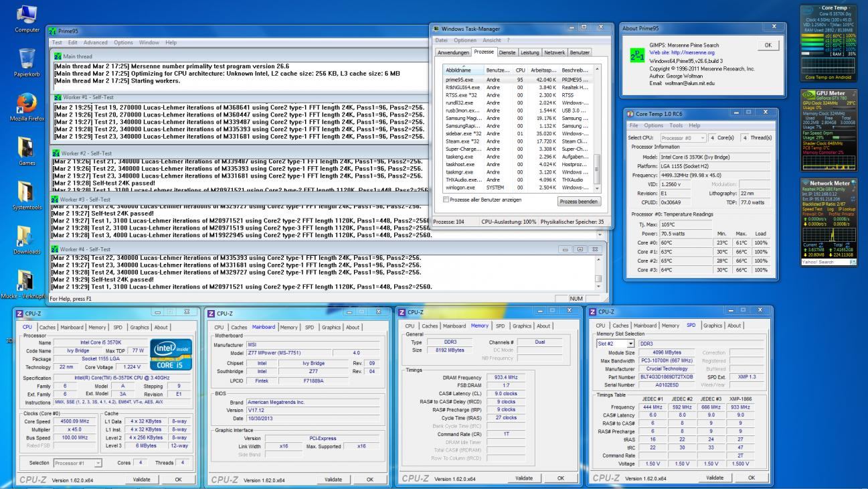
Task: Click the Yahoo! Search field in Network Meter
Action: click(x=825, y=262)
